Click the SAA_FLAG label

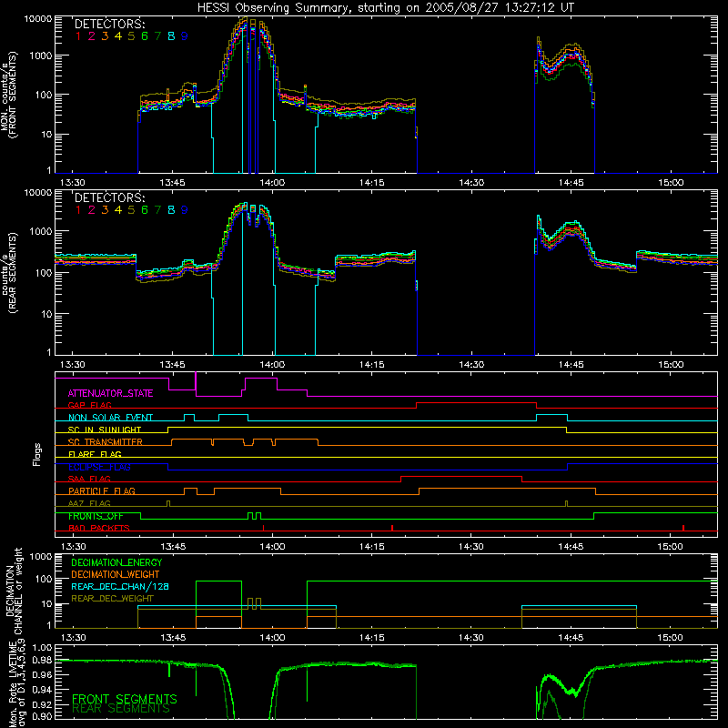89,479
